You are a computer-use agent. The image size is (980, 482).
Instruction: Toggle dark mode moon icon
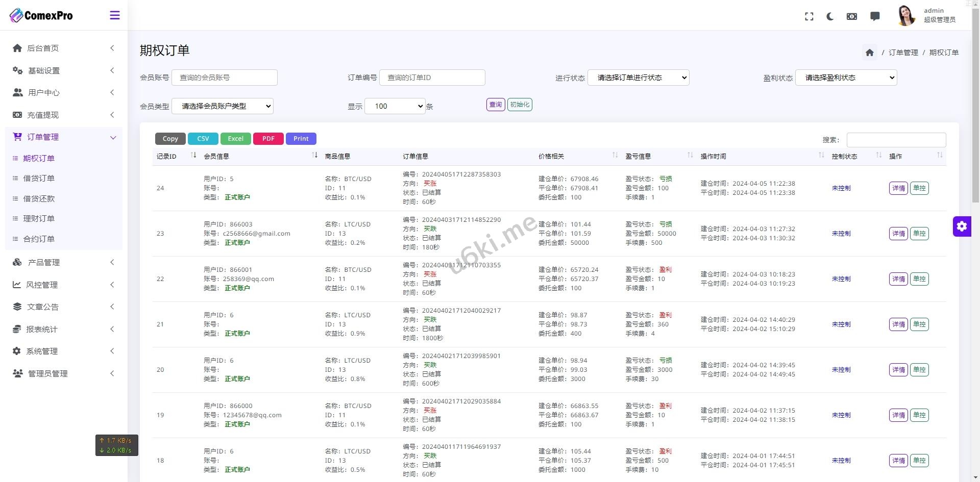point(830,16)
